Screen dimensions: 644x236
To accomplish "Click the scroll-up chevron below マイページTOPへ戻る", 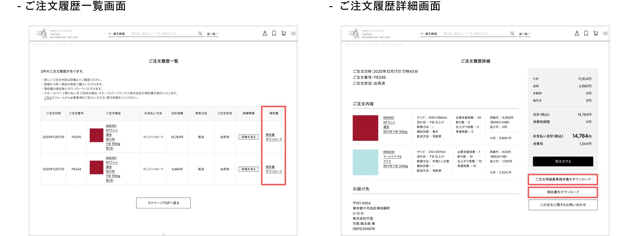I will pyautogui.click(x=164, y=234).
